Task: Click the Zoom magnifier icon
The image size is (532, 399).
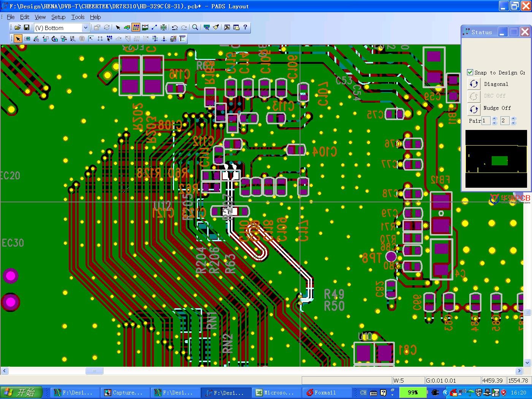Action: [195, 27]
